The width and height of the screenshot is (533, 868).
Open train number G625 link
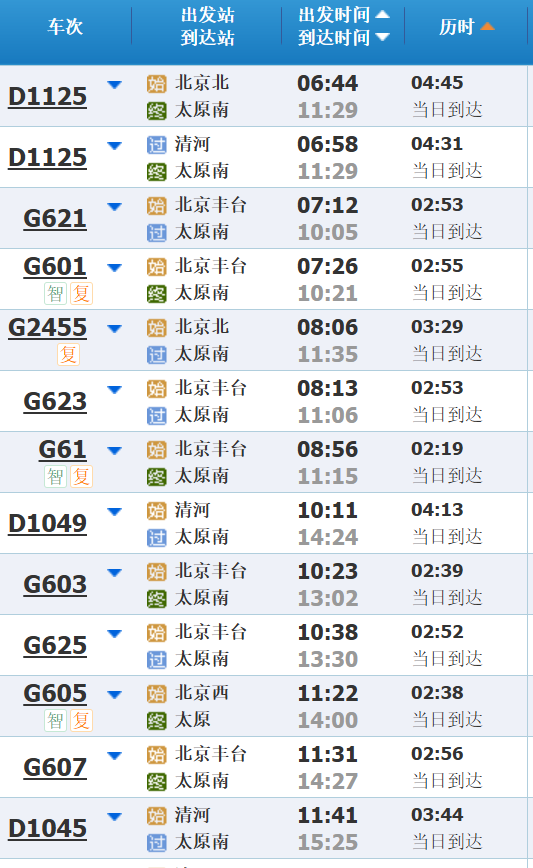point(55,645)
